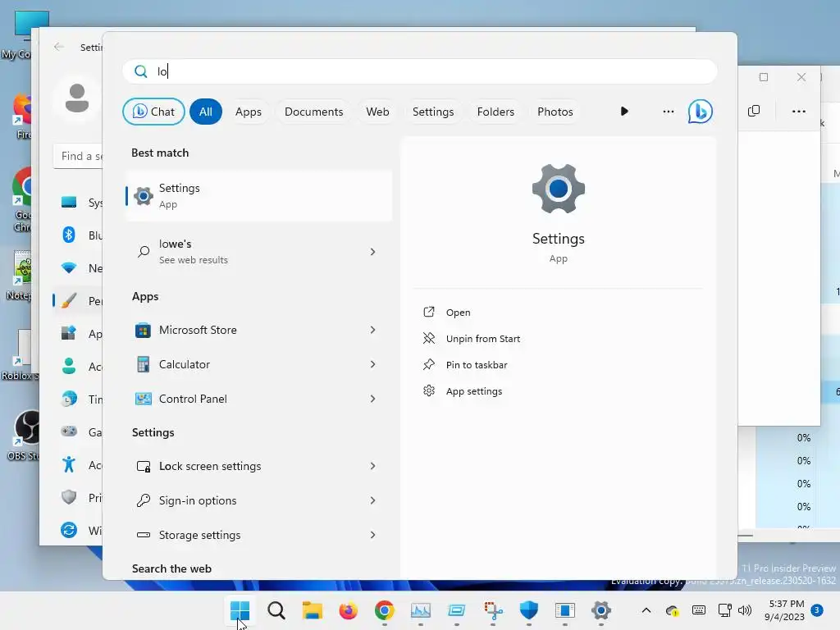Open Accessibility category in Settings sidebar
This screenshot has height=630, width=840.
[x=78, y=464]
